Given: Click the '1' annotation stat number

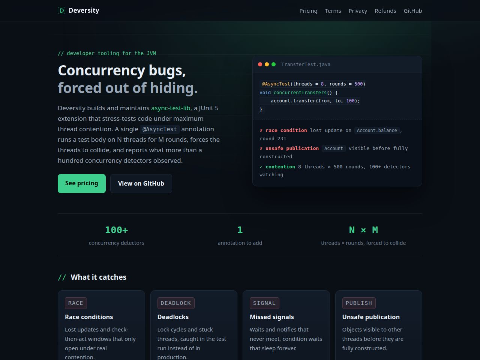Looking at the screenshot, I should click(240, 230).
